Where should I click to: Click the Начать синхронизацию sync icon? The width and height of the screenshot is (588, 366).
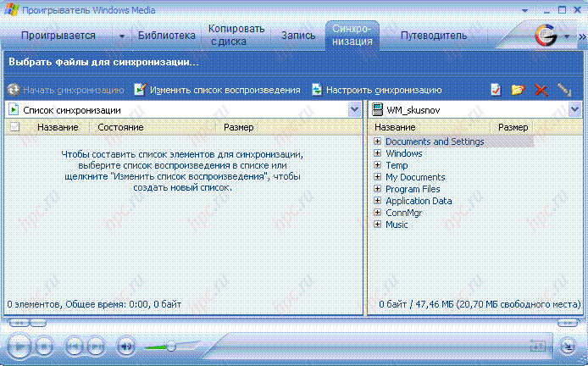pos(13,90)
